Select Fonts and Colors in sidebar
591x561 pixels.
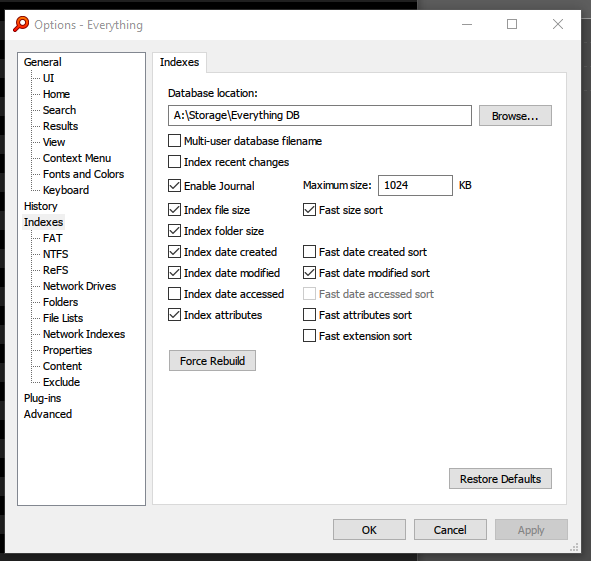pos(83,174)
